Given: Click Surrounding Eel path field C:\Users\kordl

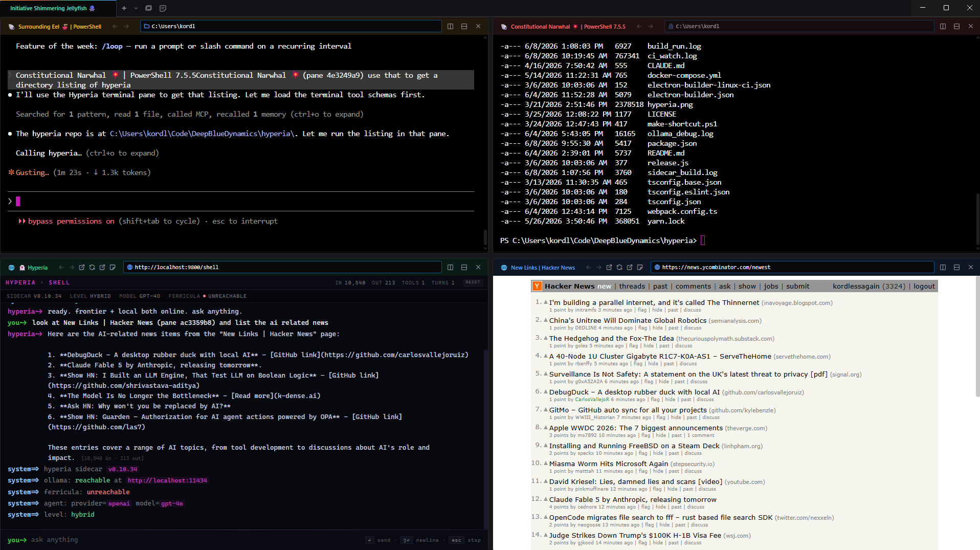Looking at the screenshot, I should (291, 26).
